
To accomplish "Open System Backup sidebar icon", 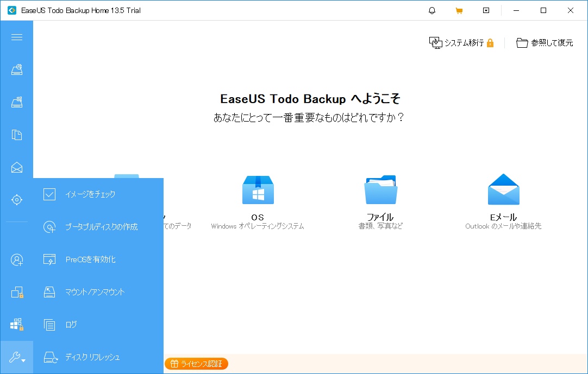I will (16, 102).
